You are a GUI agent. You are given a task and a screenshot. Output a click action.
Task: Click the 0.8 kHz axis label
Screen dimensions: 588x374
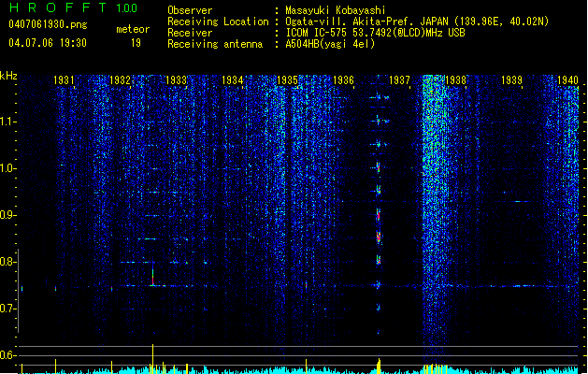point(7,262)
